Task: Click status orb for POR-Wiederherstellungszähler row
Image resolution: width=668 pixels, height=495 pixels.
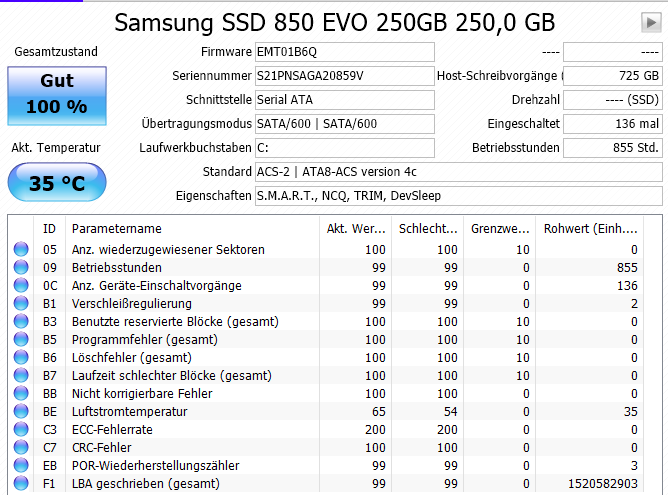Action: (21, 465)
